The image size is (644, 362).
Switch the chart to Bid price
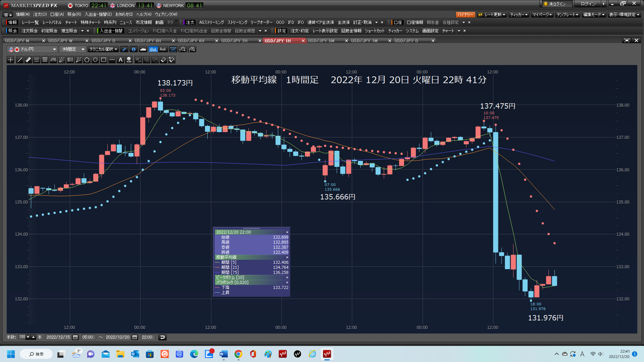coord(153,49)
